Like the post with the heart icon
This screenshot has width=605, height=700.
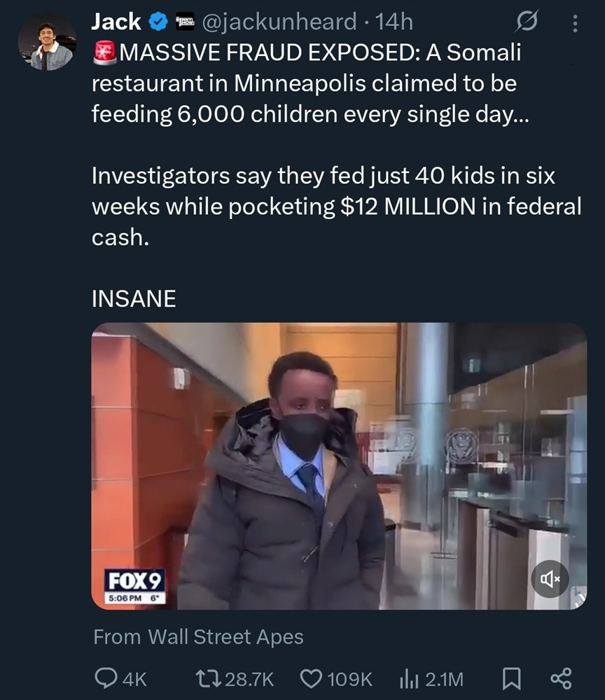(310, 678)
